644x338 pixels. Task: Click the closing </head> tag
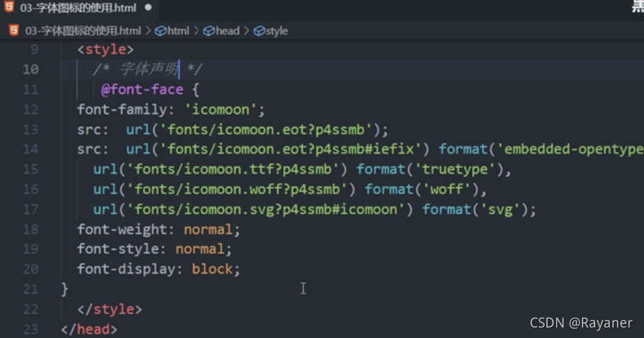pyautogui.click(x=89, y=330)
